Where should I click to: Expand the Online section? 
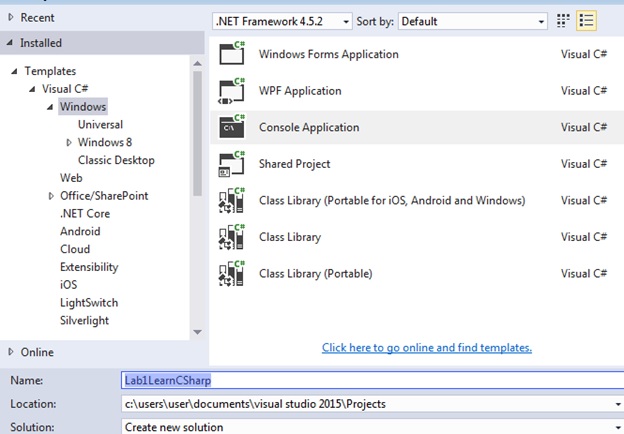coord(11,352)
